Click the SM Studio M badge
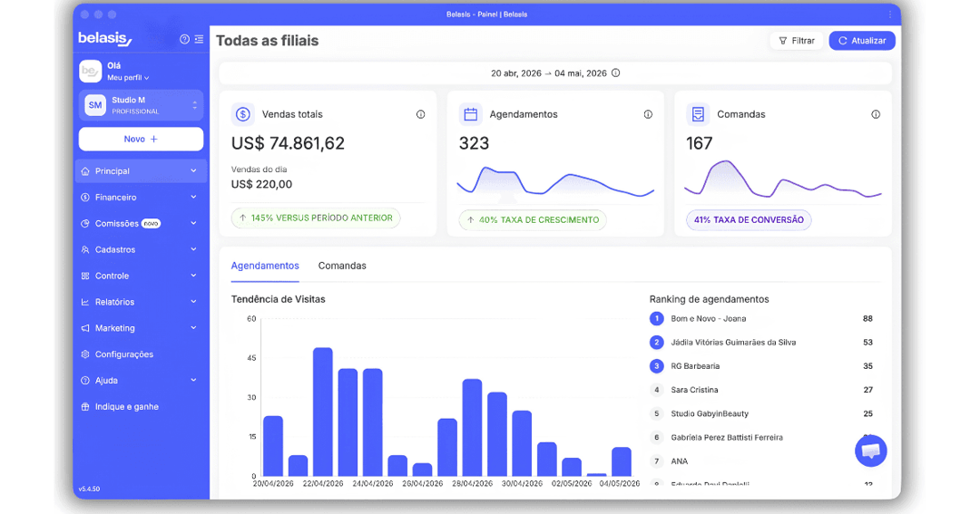This screenshot has height=514, width=980. point(95,105)
